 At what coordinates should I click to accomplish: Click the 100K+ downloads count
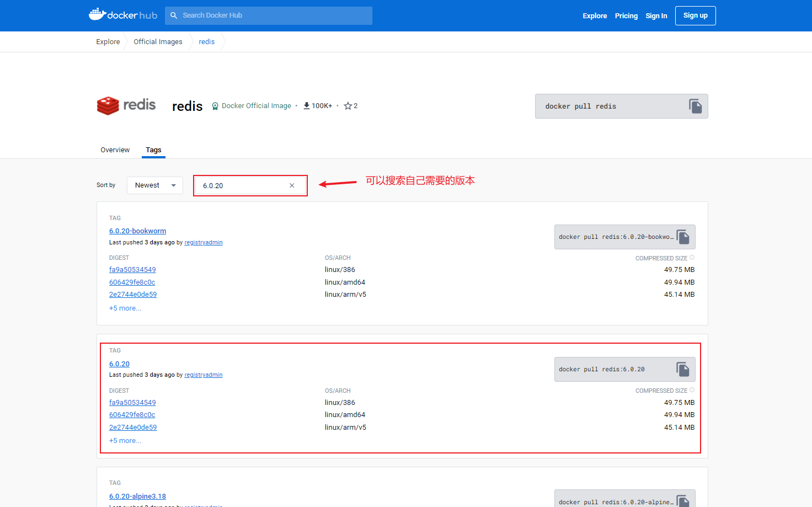tap(322, 106)
